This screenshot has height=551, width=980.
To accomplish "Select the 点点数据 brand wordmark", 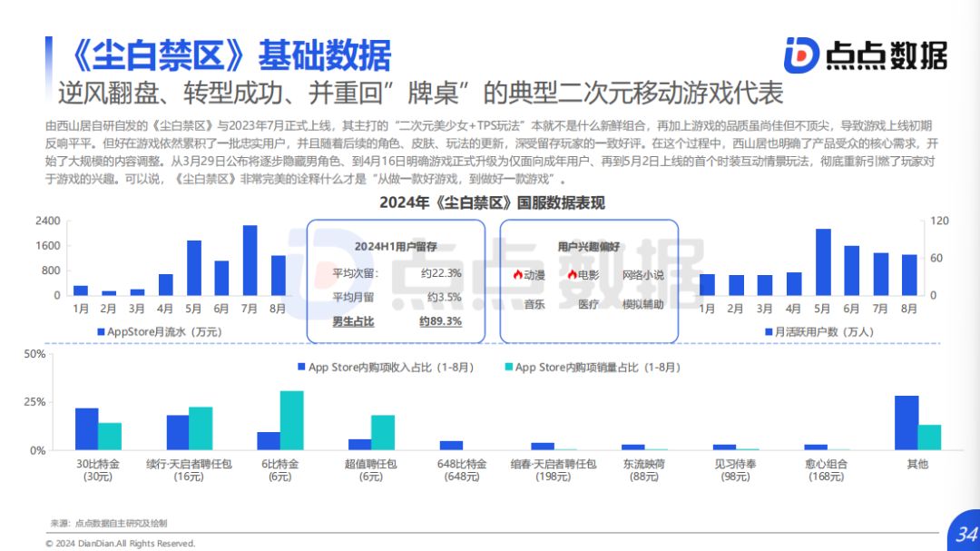I will pos(887,55).
